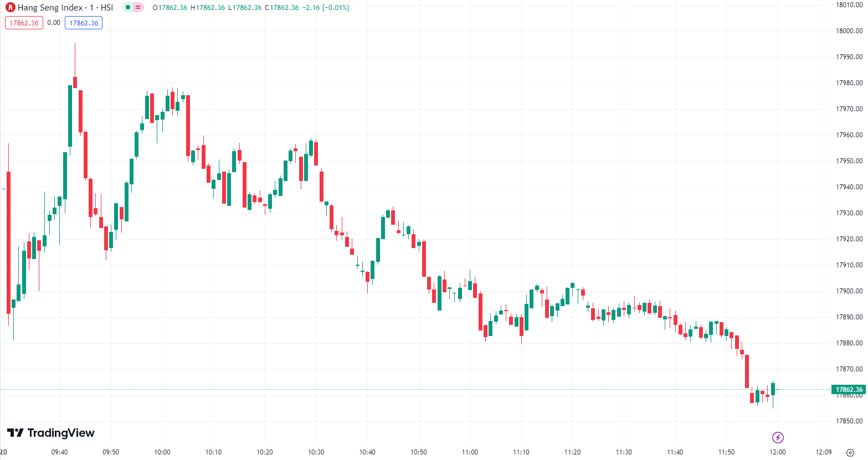The image size is (868, 460).
Task: Click the Hang Seng Index symbol title
Action: [x=65, y=8]
